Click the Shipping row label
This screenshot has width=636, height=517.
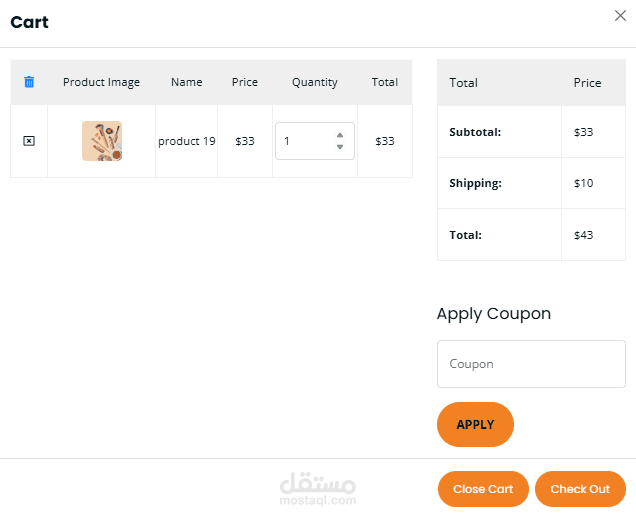tap(475, 184)
